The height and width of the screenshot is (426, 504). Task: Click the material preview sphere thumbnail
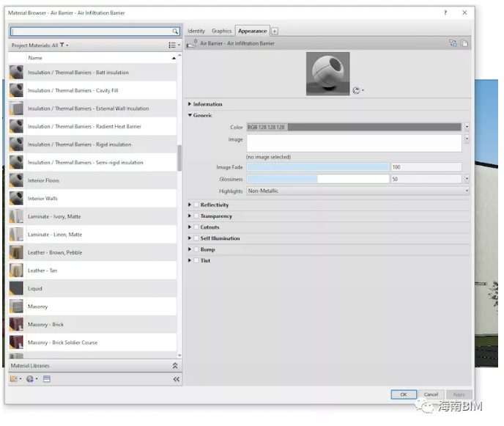pos(328,73)
